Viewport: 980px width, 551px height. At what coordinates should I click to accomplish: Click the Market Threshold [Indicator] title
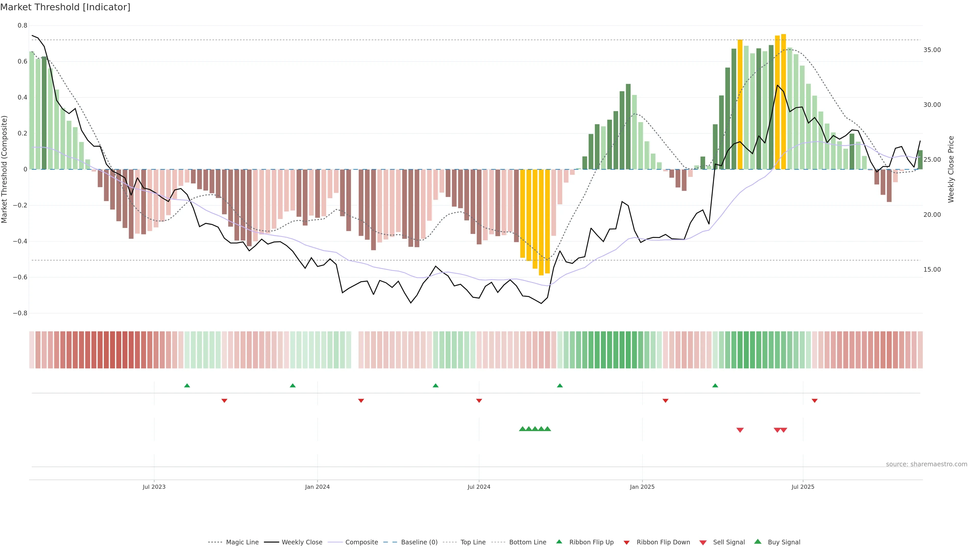[x=65, y=7]
